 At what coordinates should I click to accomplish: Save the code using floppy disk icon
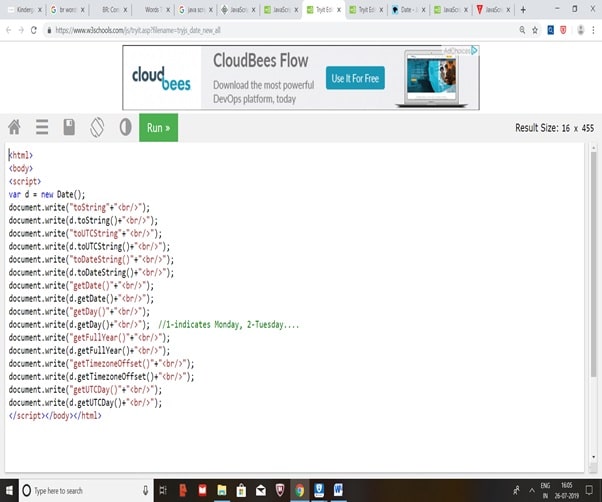69,127
